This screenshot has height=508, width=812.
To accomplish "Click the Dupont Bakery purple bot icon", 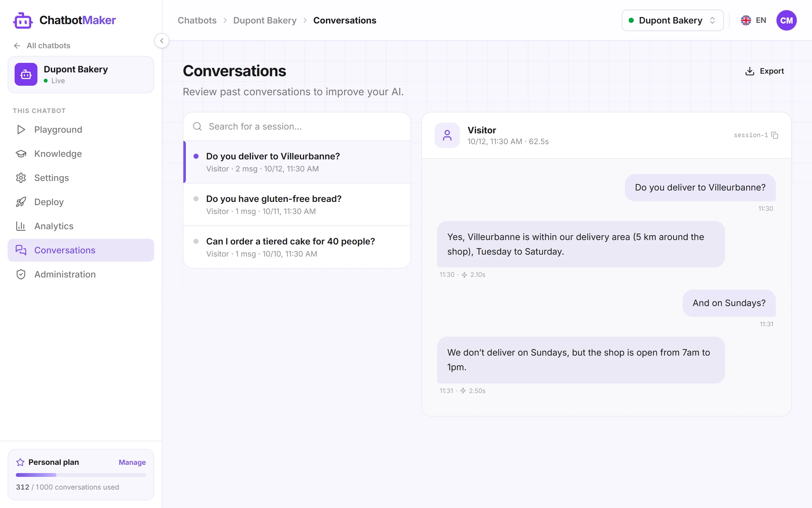I will click(26, 74).
